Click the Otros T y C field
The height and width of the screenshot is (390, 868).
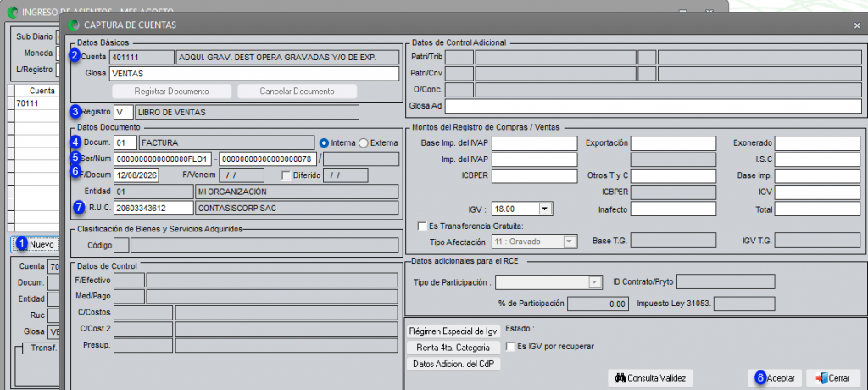click(x=674, y=176)
